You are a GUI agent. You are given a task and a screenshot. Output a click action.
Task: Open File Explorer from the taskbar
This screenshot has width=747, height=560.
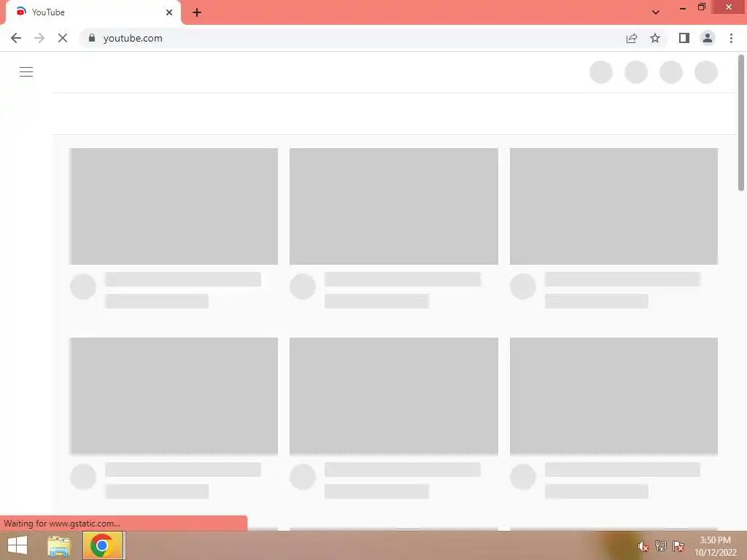[59, 545]
